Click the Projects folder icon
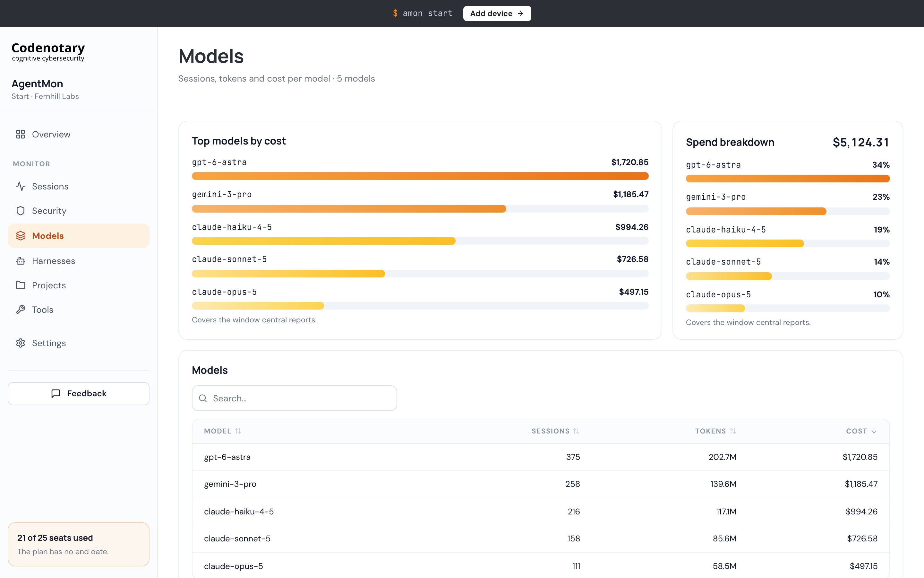924x578 pixels. coord(21,285)
